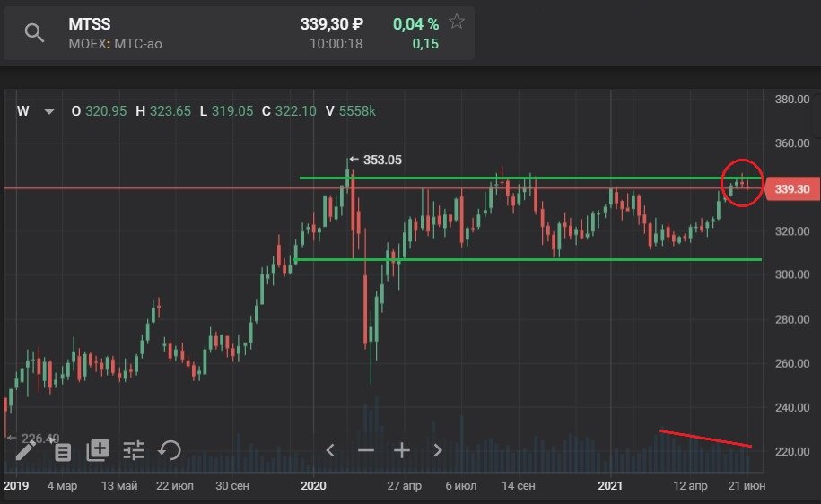The height and width of the screenshot is (504, 821).
Task: Click the 2020 date axis label
Action: (x=313, y=486)
